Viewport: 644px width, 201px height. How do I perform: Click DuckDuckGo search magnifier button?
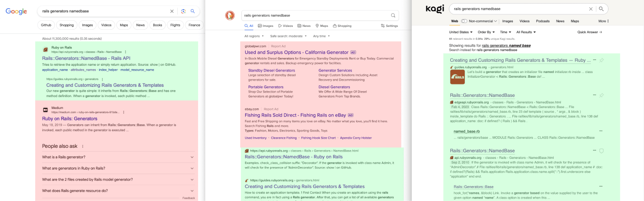[393, 15]
